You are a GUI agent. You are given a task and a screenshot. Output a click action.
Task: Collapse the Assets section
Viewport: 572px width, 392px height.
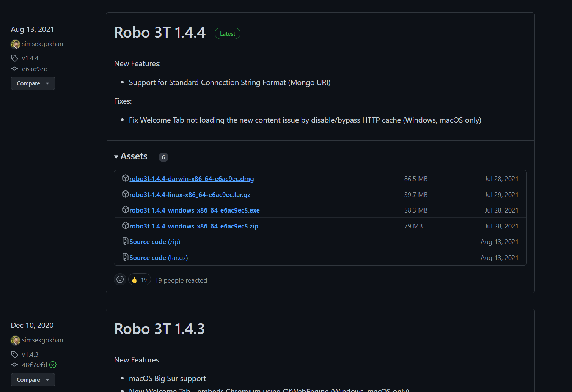coord(131,156)
